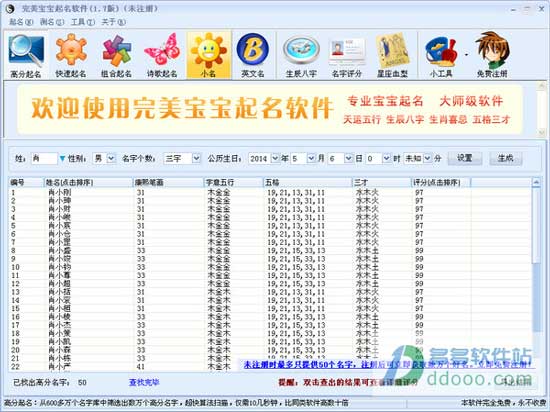
Task: Click the 木金金 cell in row 5
Action: coord(219,225)
